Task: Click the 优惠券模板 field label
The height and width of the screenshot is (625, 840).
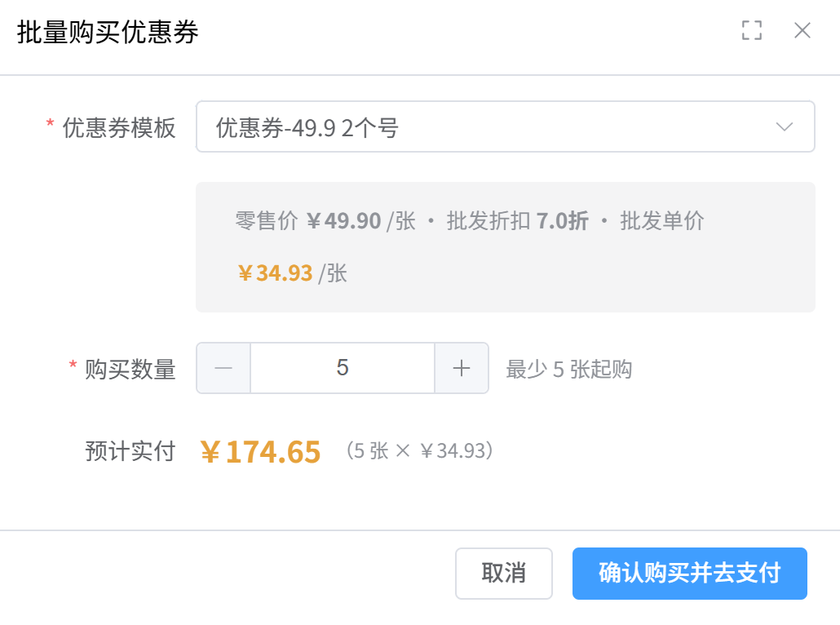Action: [x=119, y=128]
